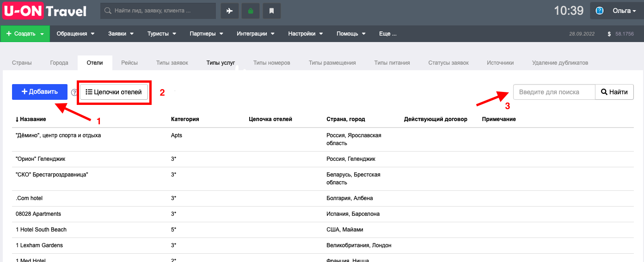Switch to the Статусы заявок tab
Screen dimensions: 644x262
pyautogui.click(x=448, y=63)
